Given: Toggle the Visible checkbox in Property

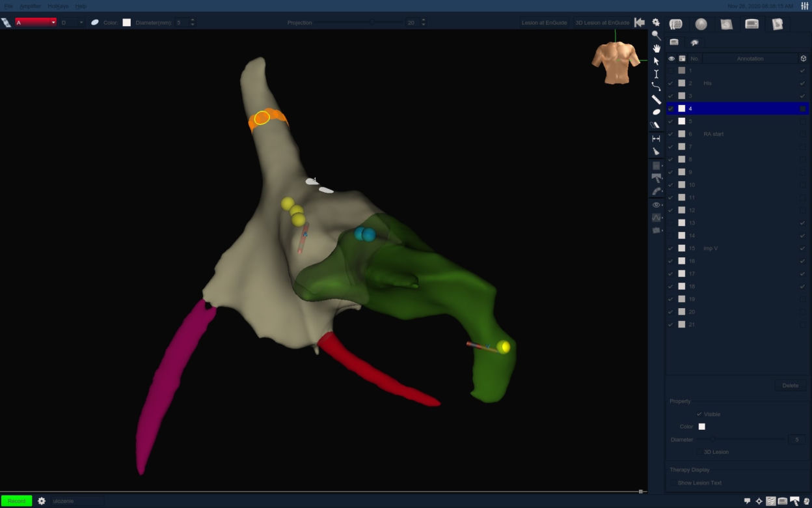Looking at the screenshot, I should click(x=699, y=414).
